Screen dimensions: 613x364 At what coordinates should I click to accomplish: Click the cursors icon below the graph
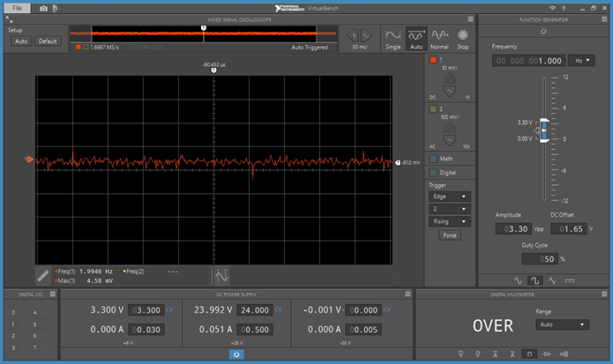(221, 275)
